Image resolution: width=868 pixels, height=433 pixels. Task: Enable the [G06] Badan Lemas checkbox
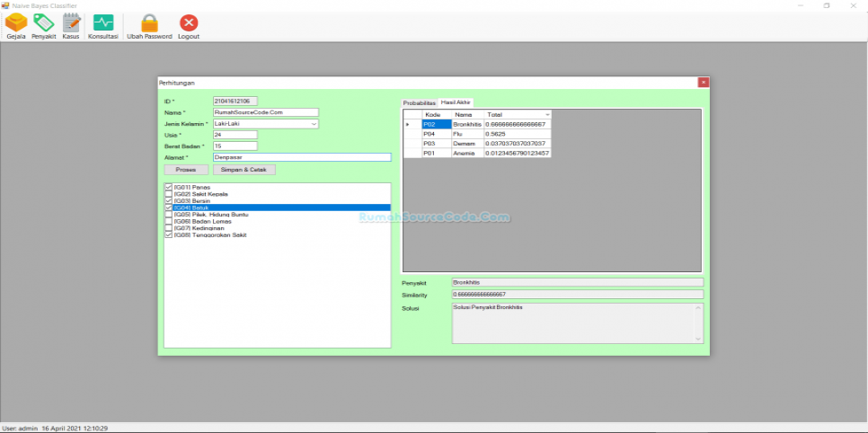[169, 221]
